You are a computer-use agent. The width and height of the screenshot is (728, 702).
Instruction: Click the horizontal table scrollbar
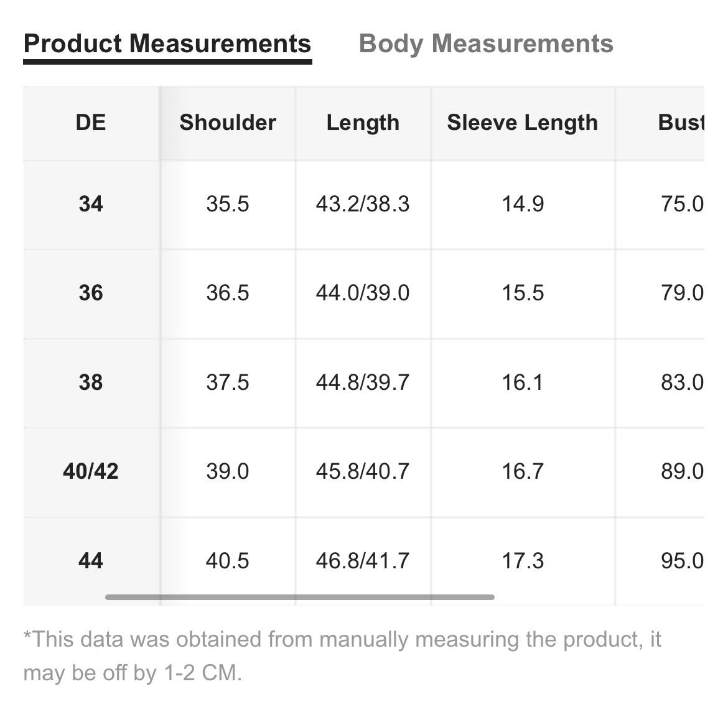(299, 597)
